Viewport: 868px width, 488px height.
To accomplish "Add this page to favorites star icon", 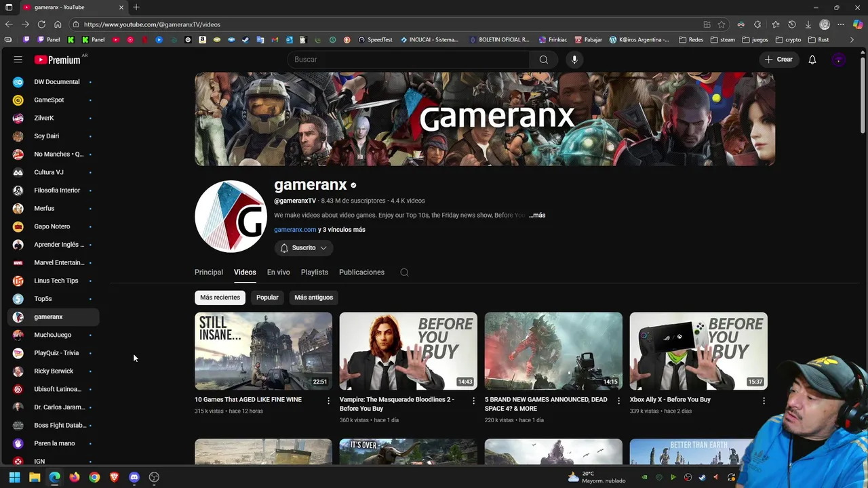I will [722, 24].
